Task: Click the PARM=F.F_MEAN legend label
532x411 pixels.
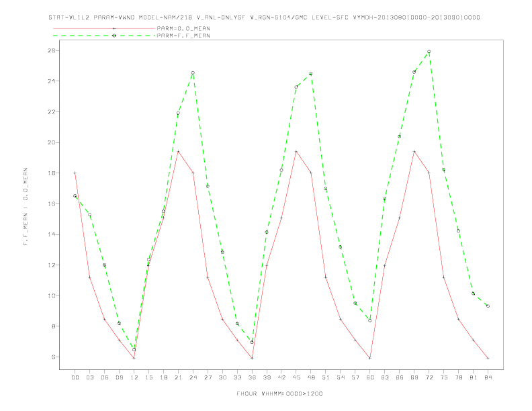Action: 183,36
